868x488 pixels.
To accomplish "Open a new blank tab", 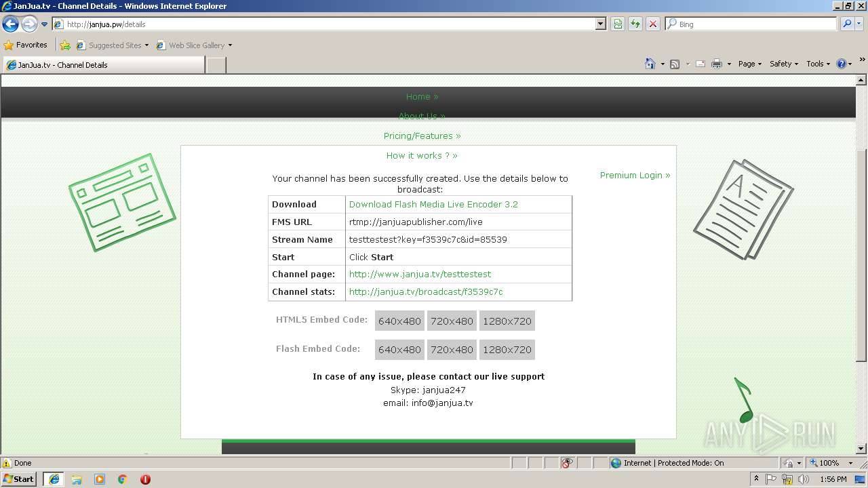I will click(x=216, y=65).
